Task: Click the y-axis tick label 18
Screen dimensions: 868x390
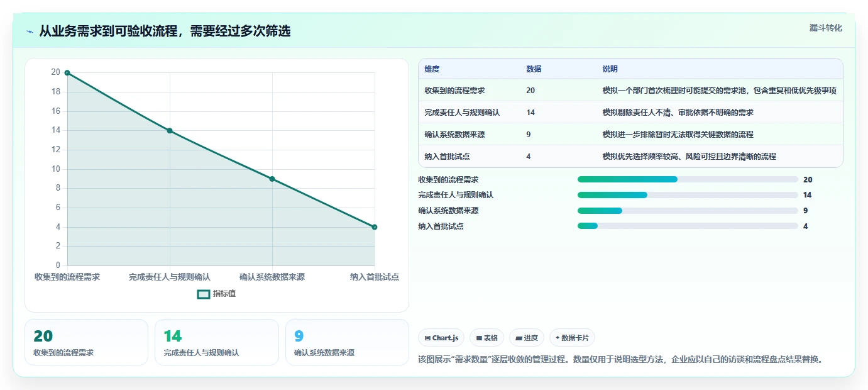Action: coord(56,92)
